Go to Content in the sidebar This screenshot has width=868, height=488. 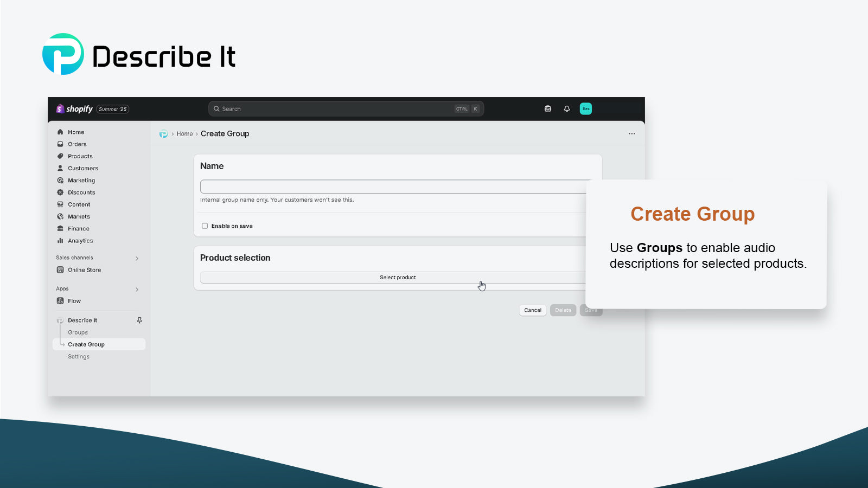(79, 204)
